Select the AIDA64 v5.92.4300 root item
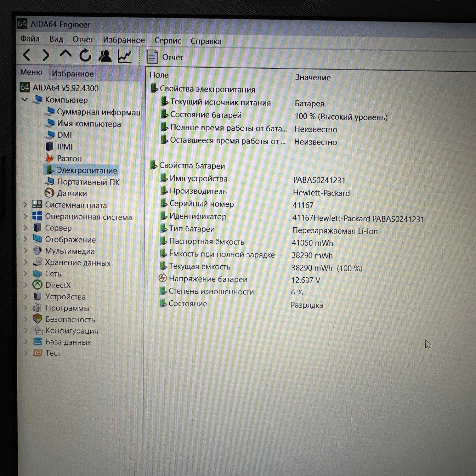The image size is (476, 476). pos(65,88)
